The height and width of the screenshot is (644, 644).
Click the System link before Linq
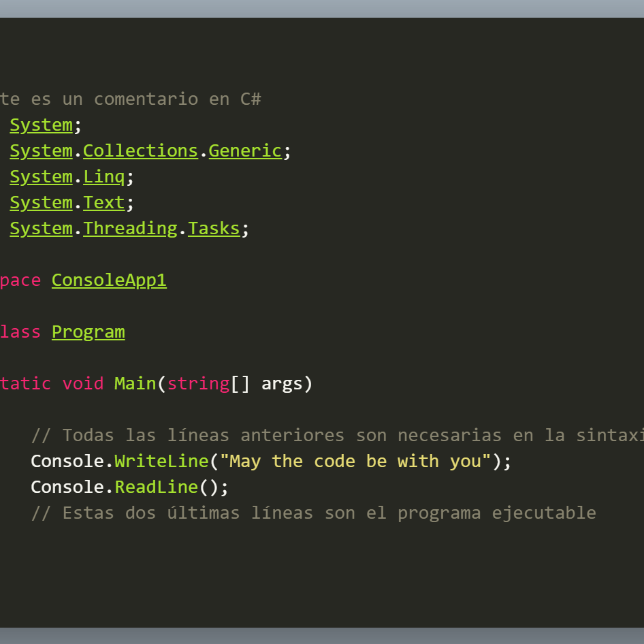click(x=41, y=177)
